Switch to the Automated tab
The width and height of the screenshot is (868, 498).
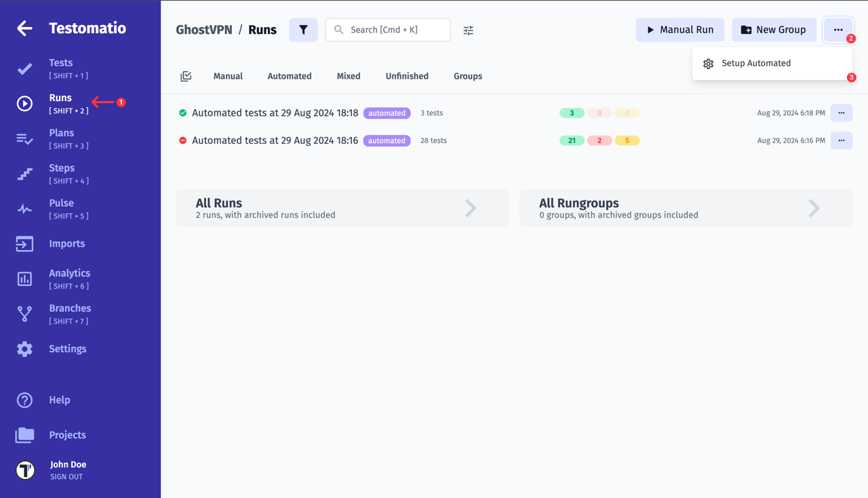290,76
